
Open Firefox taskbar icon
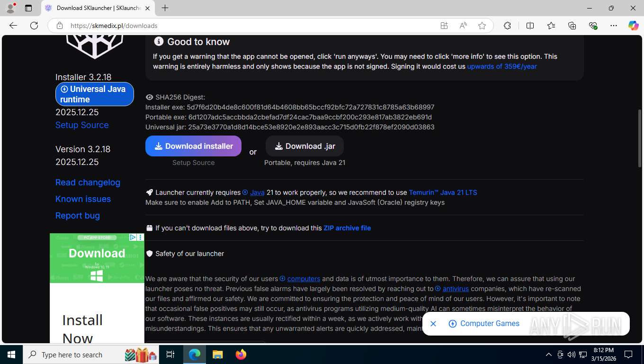(x=241, y=355)
